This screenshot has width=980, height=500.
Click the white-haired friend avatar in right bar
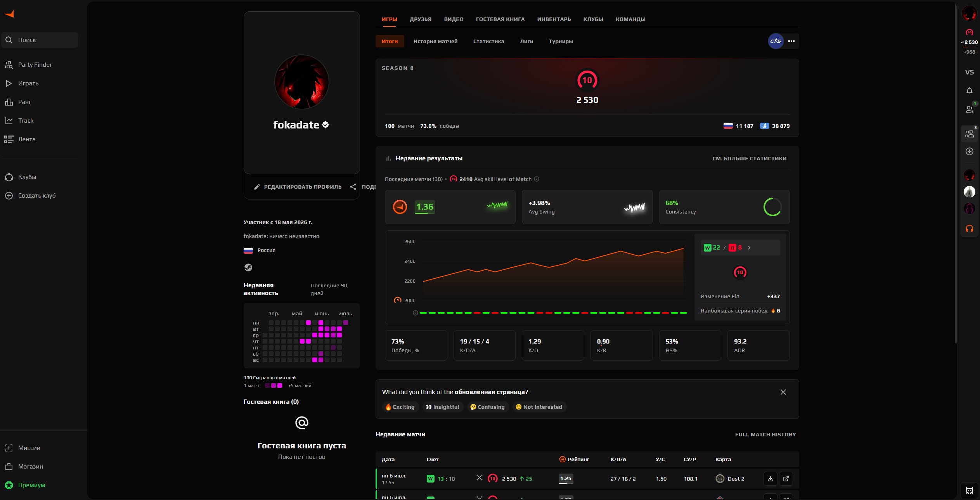[969, 192]
